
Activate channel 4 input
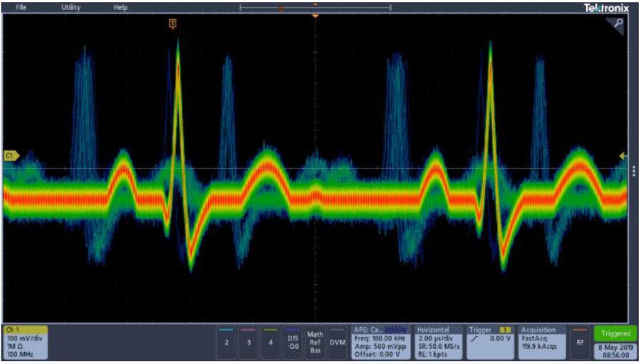(x=270, y=341)
